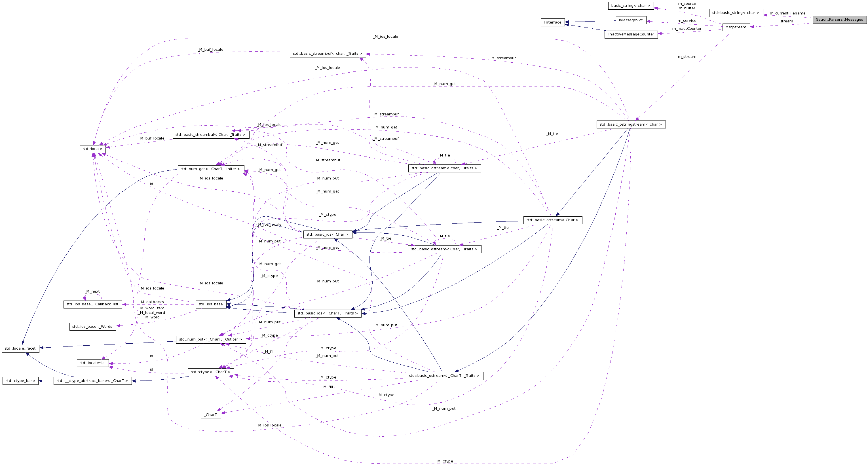The width and height of the screenshot is (868, 465).
Task: Select std::ios_base::_Callback_list node
Action: click(92, 304)
